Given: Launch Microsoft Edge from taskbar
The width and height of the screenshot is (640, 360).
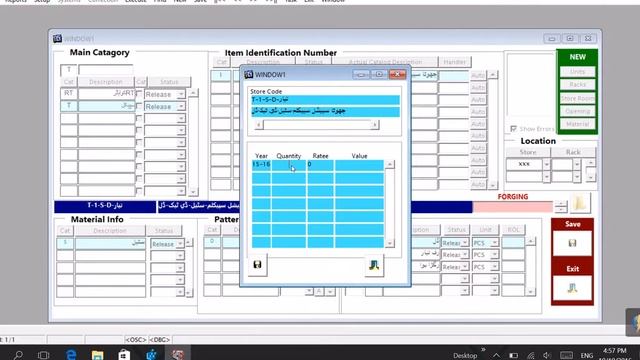Looking at the screenshot, I should pyautogui.click(x=71, y=355).
